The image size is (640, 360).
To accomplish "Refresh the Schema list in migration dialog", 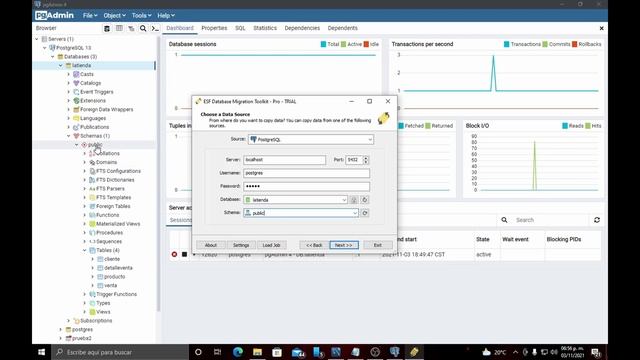I will pyautogui.click(x=365, y=213).
